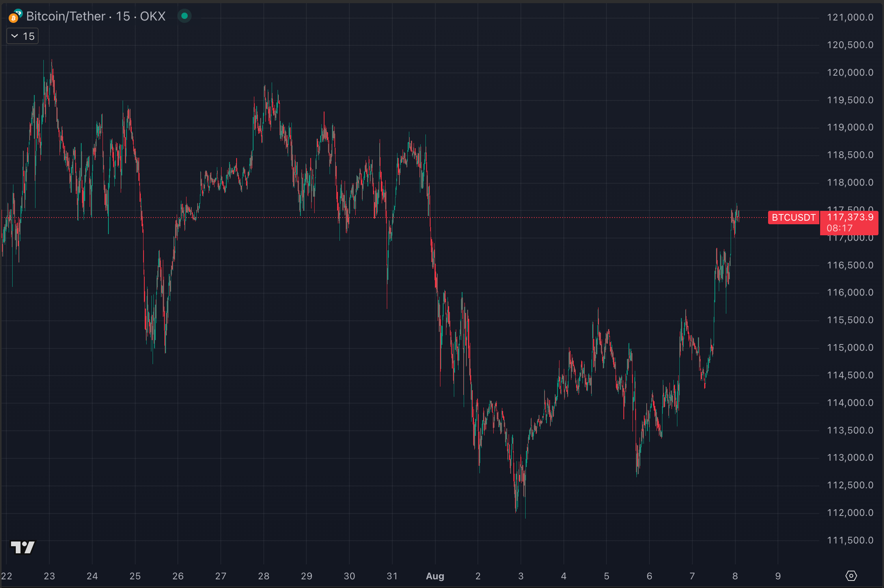
Task: Click the 114,000.0 price scale label
Action: (x=850, y=403)
